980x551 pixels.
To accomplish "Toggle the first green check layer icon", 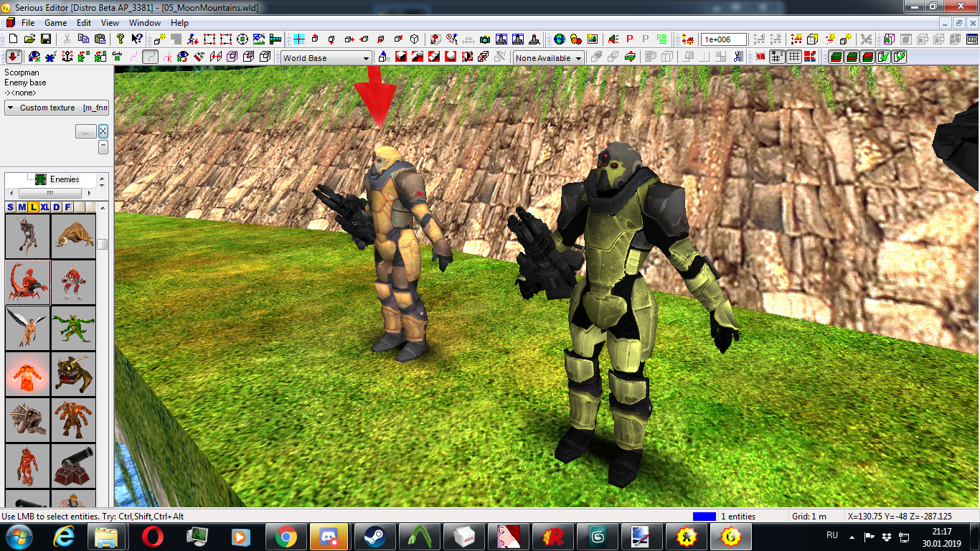I will pyautogui.click(x=883, y=57).
